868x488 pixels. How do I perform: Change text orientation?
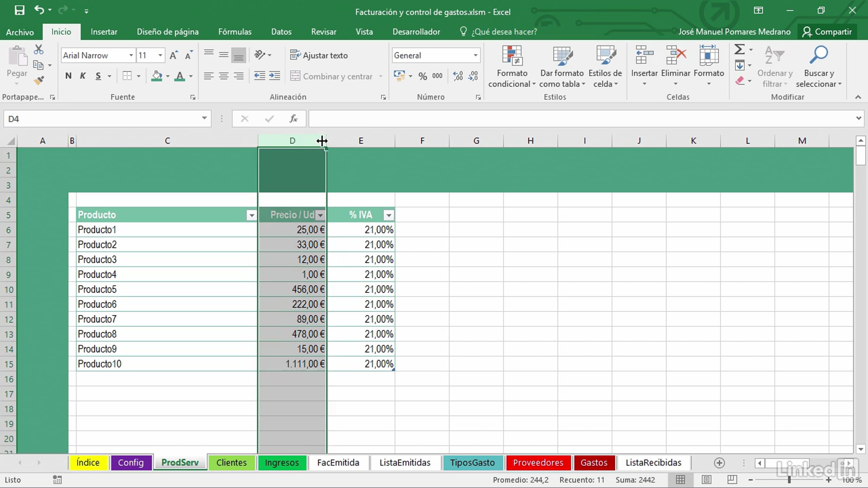click(260, 55)
